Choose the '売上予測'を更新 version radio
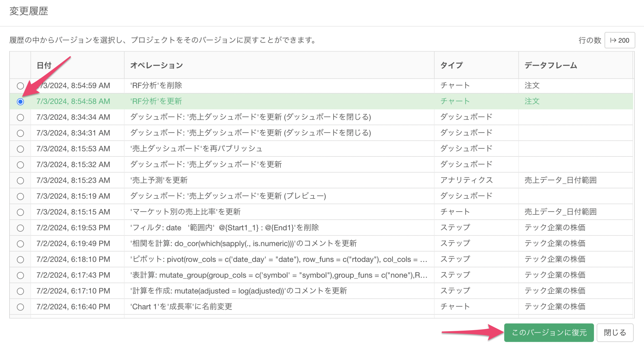Image resolution: width=644 pixels, height=344 pixels. tap(20, 181)
